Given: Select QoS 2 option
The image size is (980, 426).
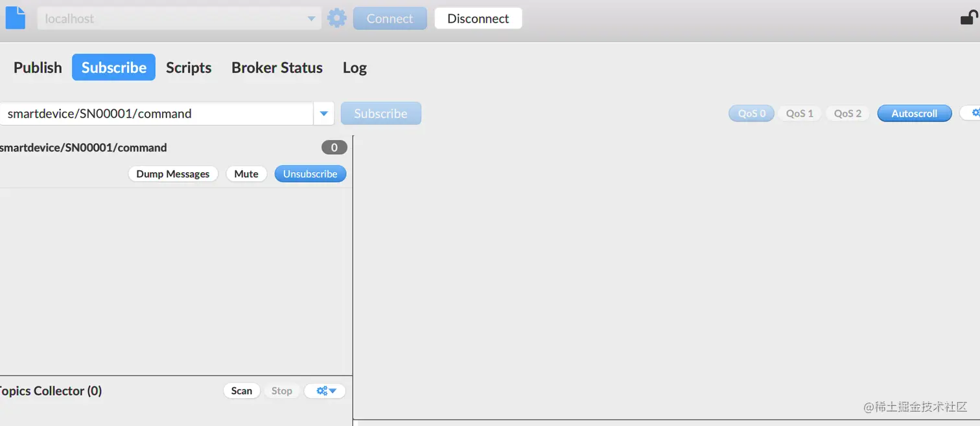Looking at the screenshot, I should click(x=848, y=113).
